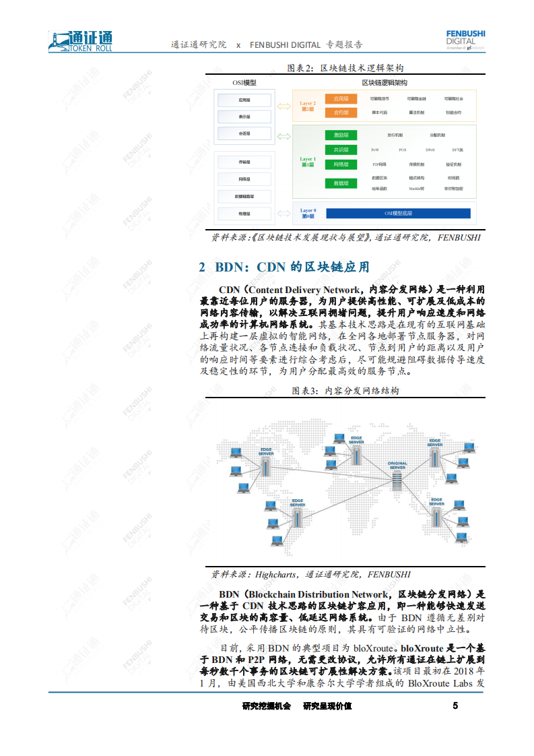Click the 数据区块 label

(379, 178)
